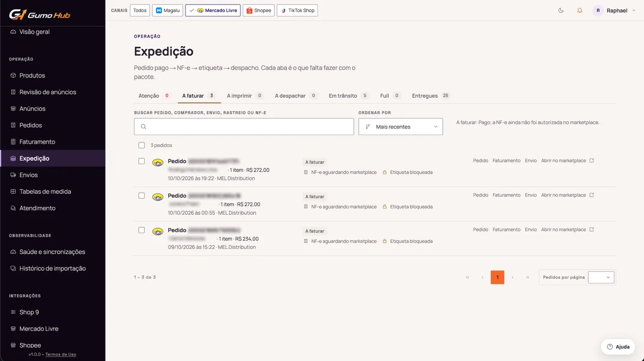Jump to last page arrow
The height and width of the screenshot is (361, 644).
coord(527,277)
